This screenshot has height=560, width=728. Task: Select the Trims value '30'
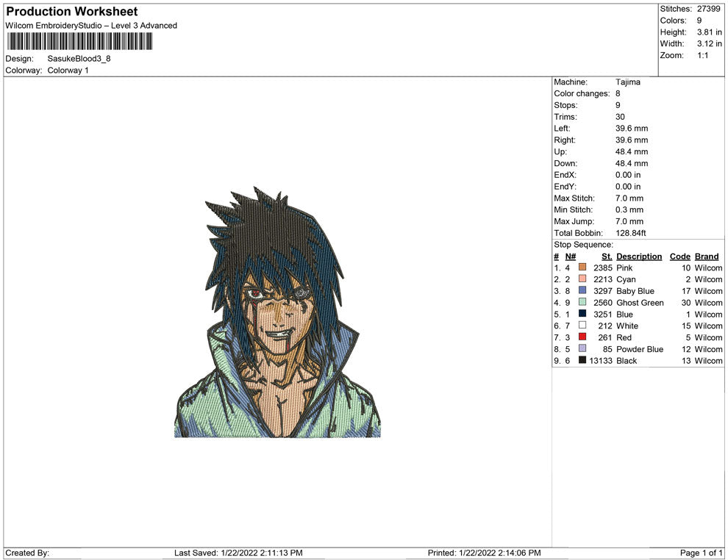pos(620,117)
